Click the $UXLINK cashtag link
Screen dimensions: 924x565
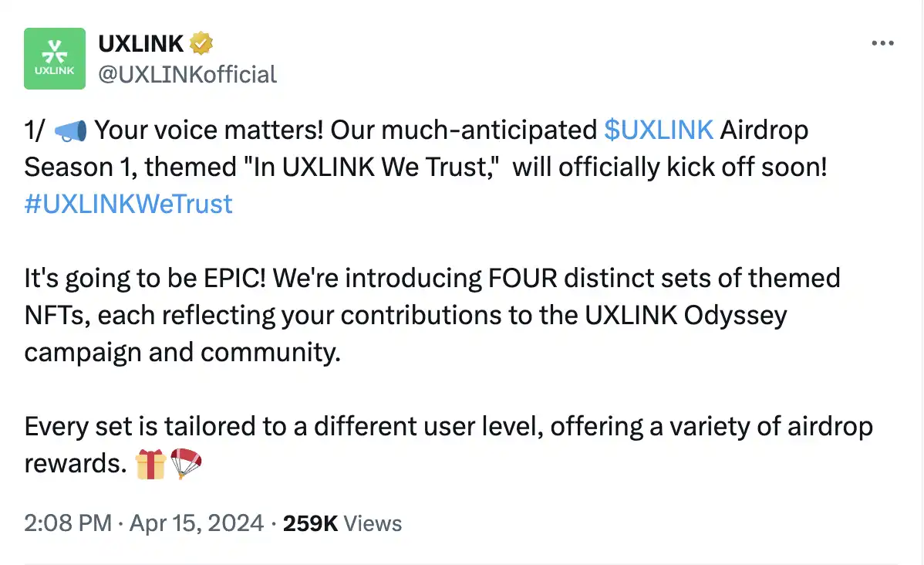659,130
